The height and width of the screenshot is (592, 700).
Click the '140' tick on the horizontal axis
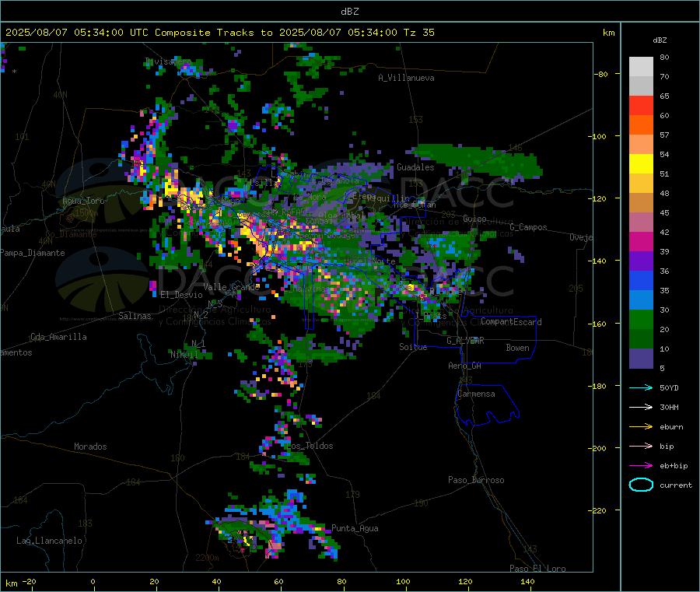pos(527,581)
